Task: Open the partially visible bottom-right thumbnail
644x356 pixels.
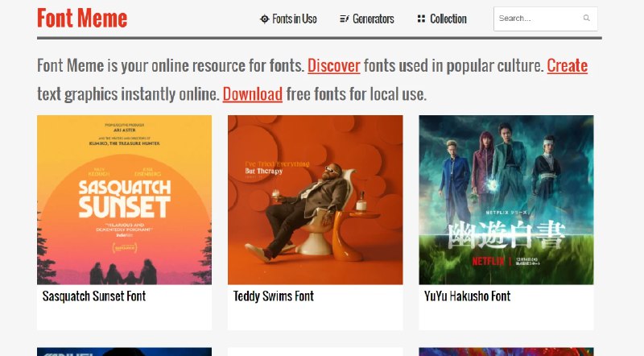Action: (506, 351)
